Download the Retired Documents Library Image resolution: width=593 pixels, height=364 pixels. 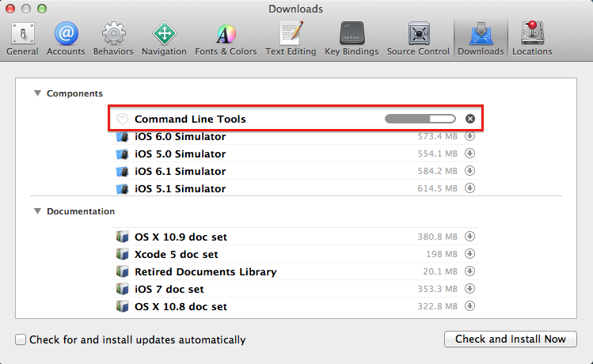tap(469, 271)
